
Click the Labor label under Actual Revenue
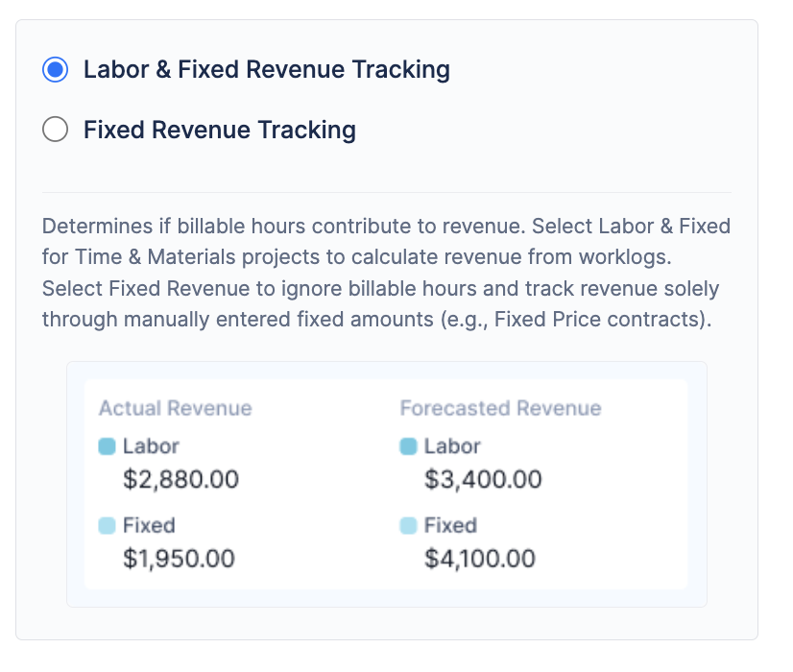tap(151, 446)
